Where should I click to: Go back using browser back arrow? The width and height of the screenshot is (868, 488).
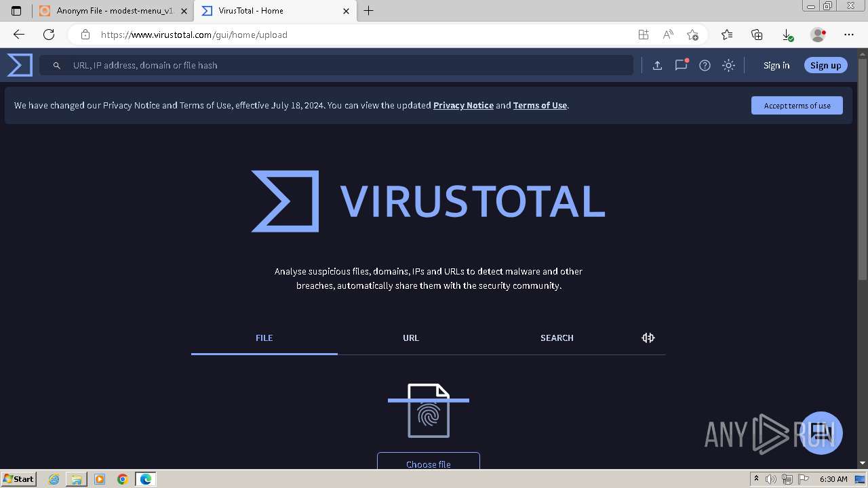coord(18,35)
